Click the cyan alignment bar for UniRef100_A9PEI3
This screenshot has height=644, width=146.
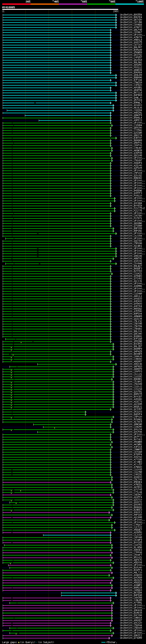(x=75, y=120)
